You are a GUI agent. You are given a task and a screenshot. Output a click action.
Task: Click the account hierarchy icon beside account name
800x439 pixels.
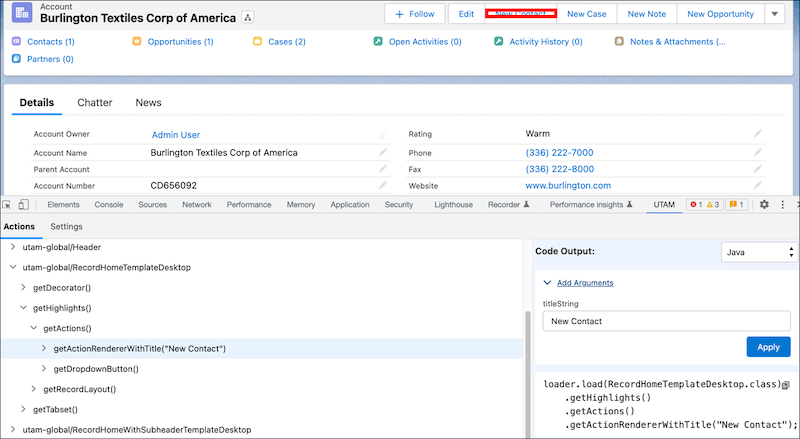(x=248, y=18)
